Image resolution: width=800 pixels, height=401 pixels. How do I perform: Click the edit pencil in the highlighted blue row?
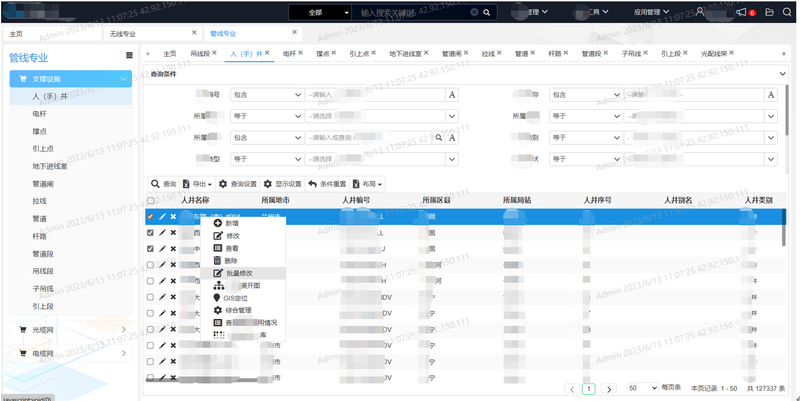(x=162, y=217)
